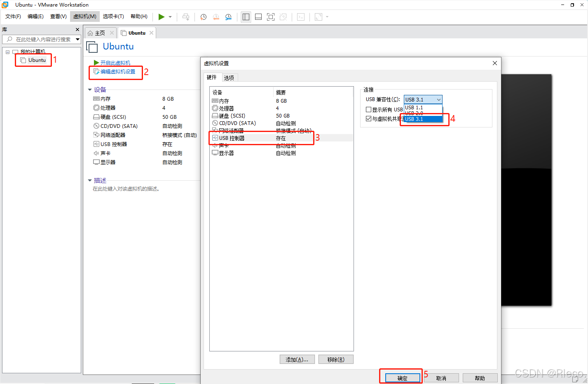Close the 主页 tab
The image size is (588, 384).
pyautogui.click(x=112, y=33)
